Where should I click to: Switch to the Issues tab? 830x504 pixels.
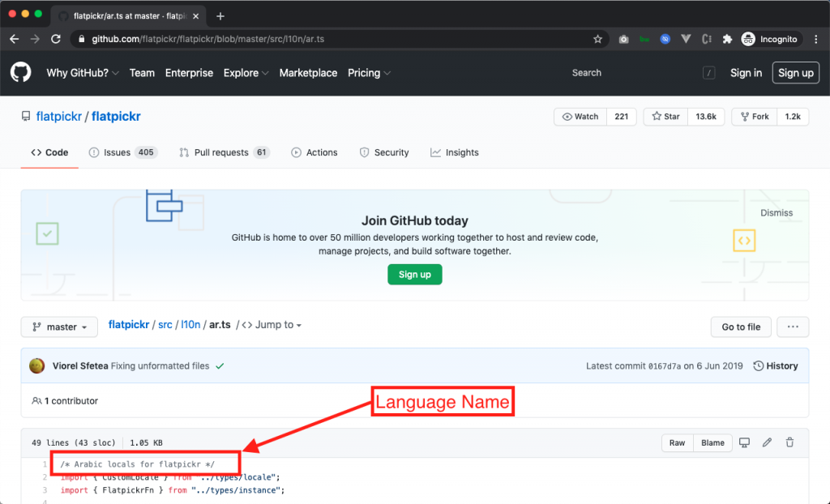[x=123, y=152]
